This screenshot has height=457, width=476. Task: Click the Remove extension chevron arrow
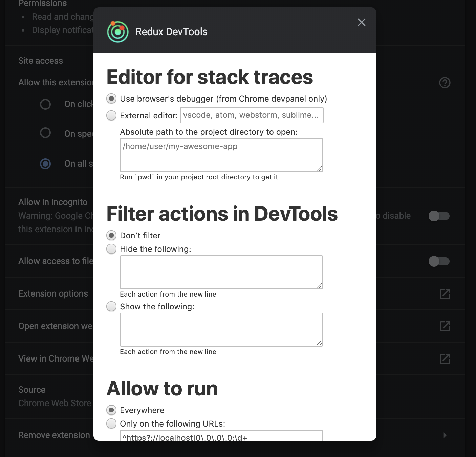(x=445, y=435)
